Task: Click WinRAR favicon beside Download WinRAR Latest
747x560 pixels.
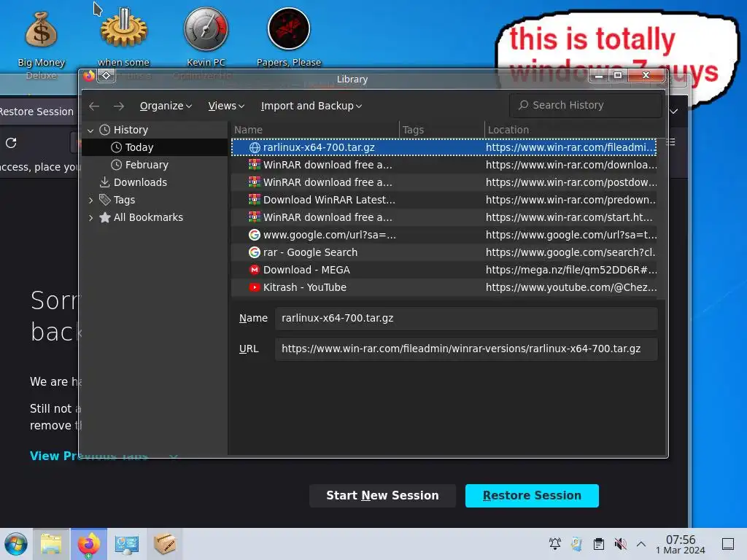Action: click(x=255, y=200)
